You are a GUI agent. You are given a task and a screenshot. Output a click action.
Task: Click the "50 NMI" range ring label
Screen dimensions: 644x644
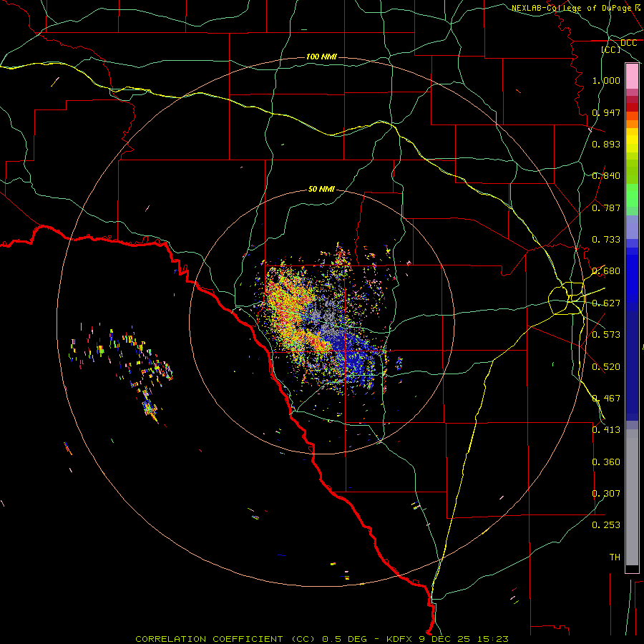pyautogui.click(x=321, y=189)
